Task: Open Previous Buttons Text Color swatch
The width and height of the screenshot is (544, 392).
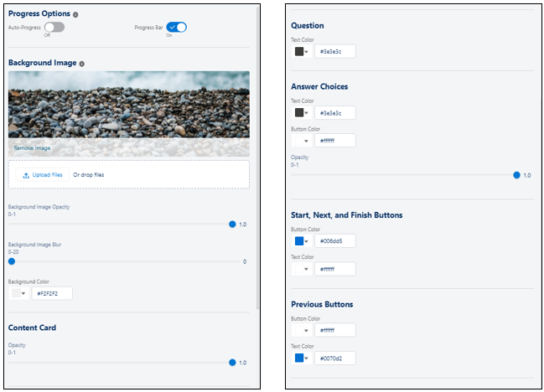Action: click(x=302, y=358)
